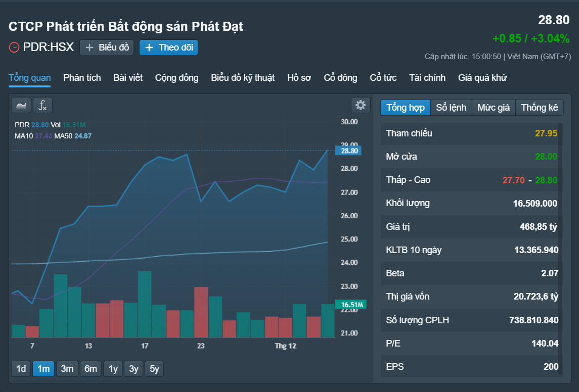Click the scrollbar of the stats panel
The image size is (579, 392).
561,249
